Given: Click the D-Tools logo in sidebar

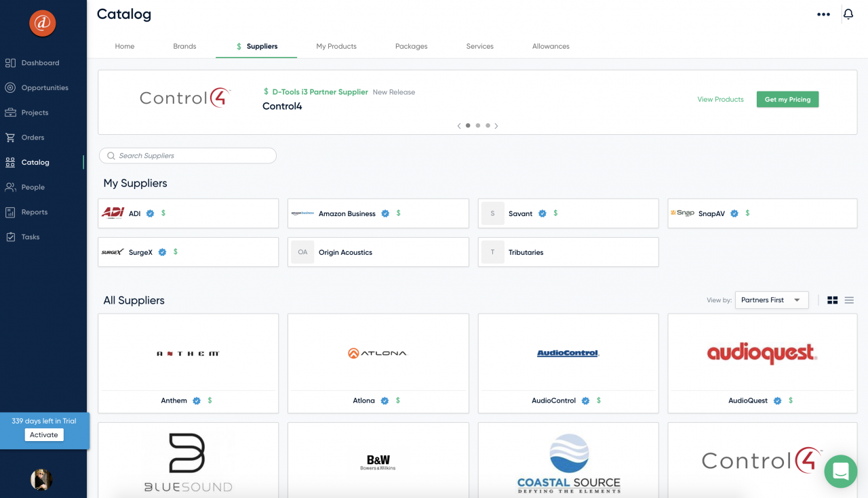Looking at the screenshot, I should [42, 24].
